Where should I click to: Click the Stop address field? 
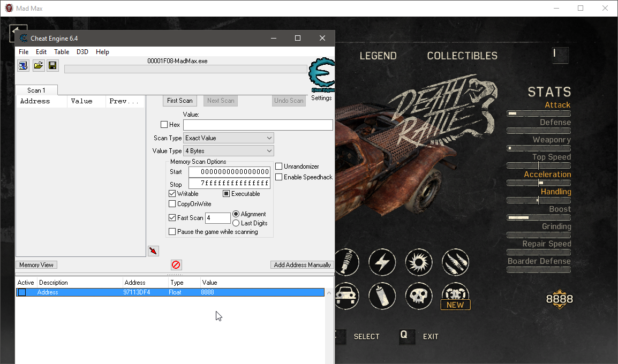click(x=229, y=183)
